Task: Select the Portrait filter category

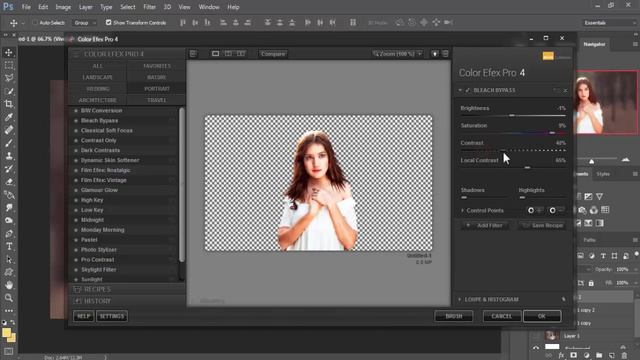Action: point(156,89)
